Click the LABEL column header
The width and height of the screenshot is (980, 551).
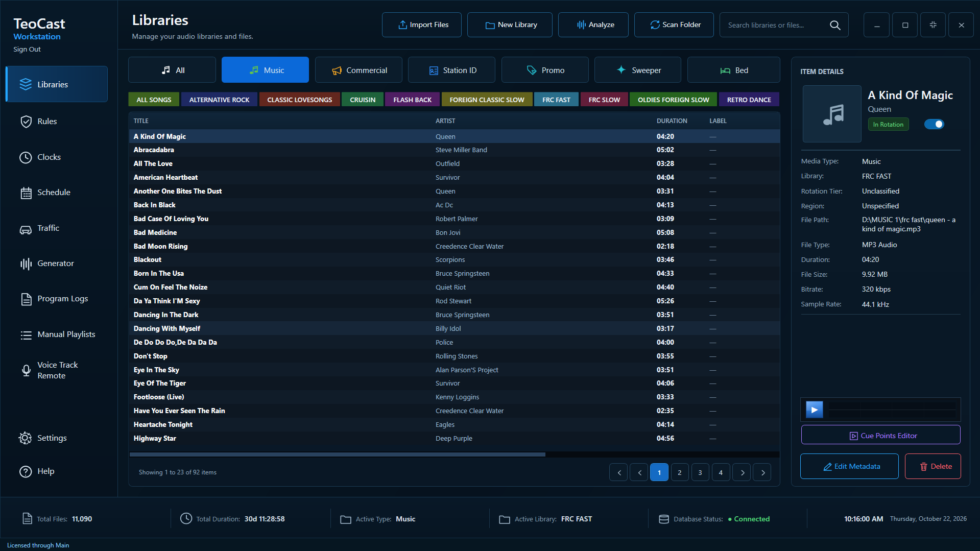click(718, 121)
